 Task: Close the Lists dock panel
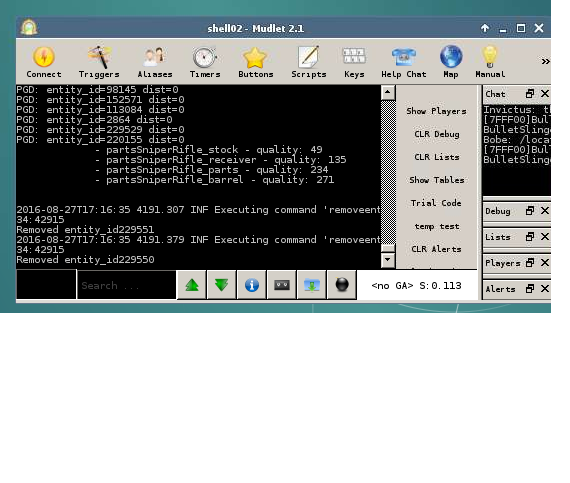point(545,237)
